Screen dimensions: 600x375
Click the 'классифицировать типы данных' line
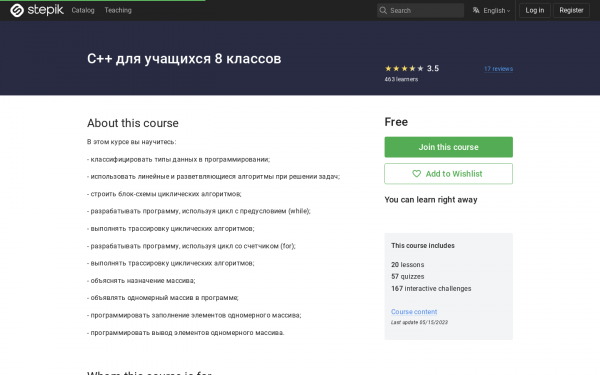178,160
